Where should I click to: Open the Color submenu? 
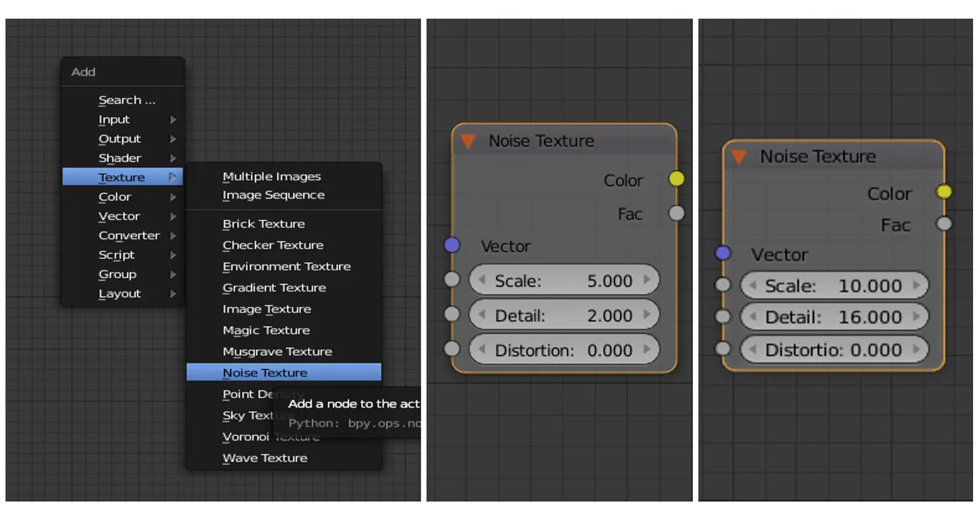[122, 197]
